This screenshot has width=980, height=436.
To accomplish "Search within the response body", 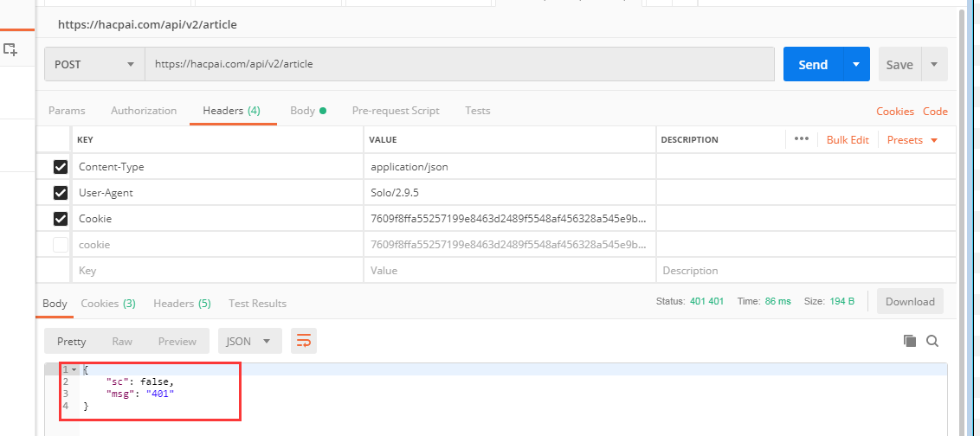I will point(932,342).
